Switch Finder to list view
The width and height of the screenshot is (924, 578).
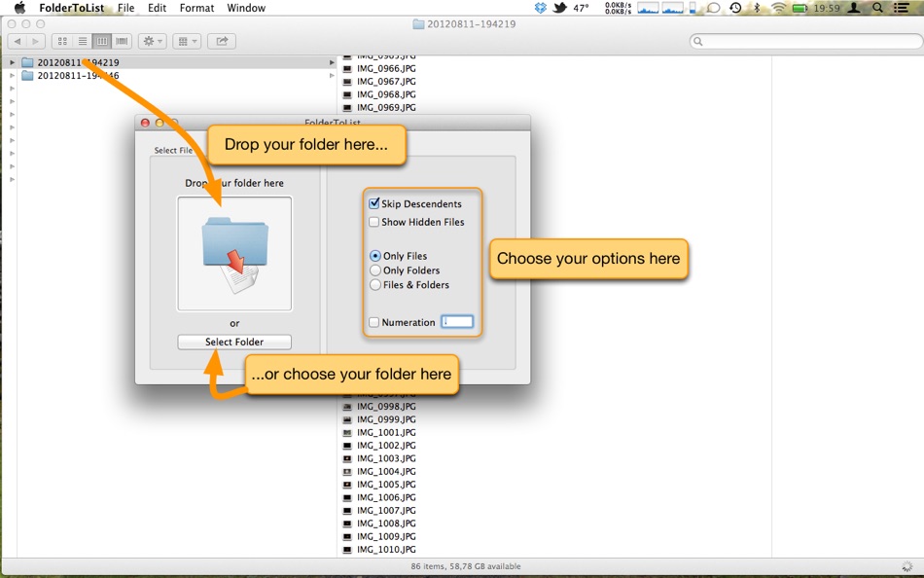pos(83,41)
